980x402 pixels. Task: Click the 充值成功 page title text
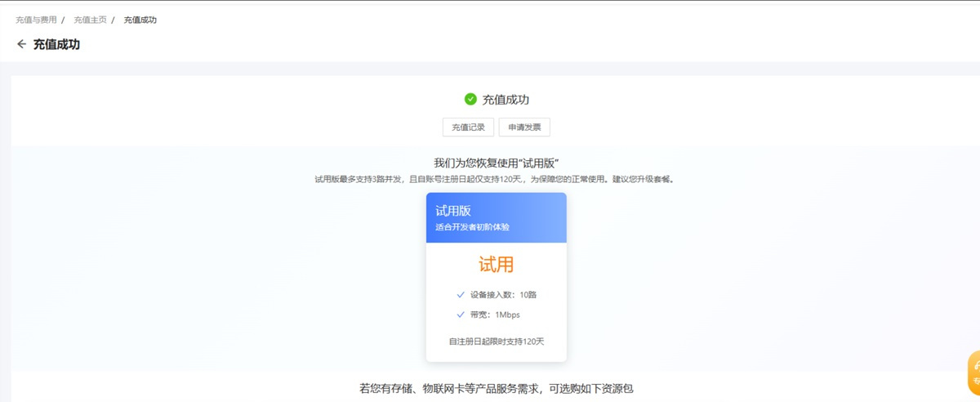56,44
